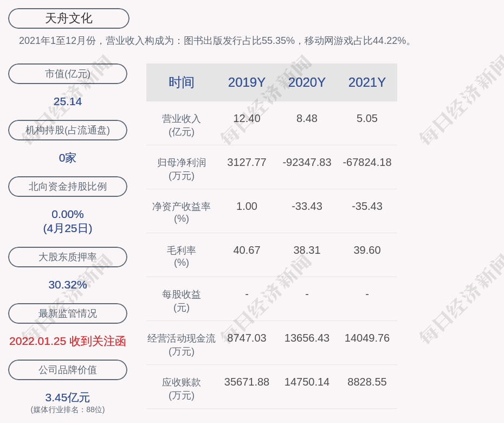This screenshot has width=504, height=423.
Task: Click the 毛利率(%) row label
Action: click(x=182, y=257)
